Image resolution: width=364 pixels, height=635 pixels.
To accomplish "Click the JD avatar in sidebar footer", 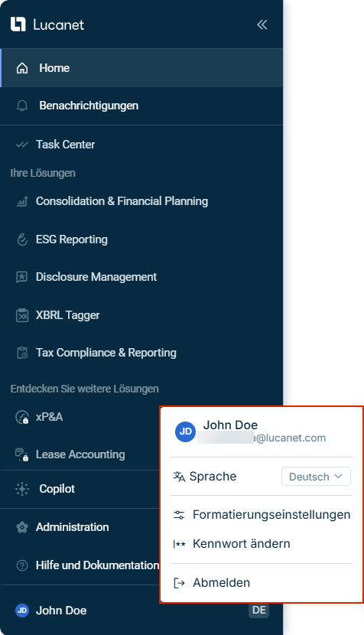I will pyautogui.click(x=22, y=611).
